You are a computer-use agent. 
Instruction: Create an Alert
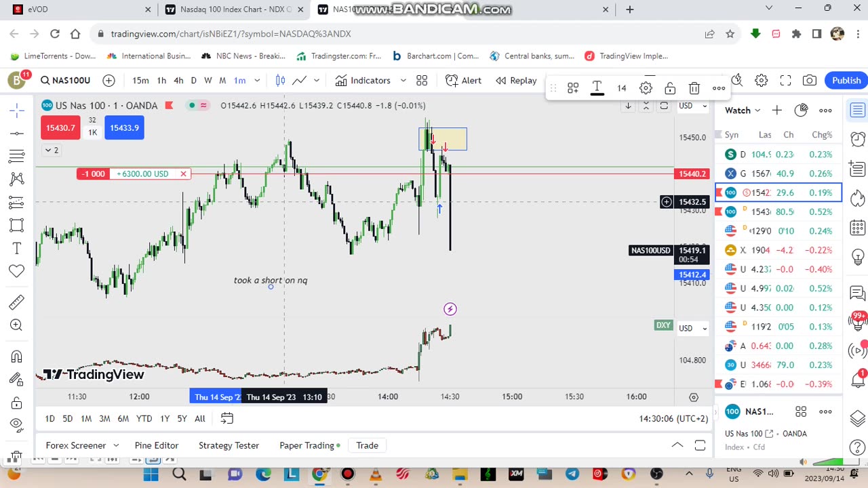(463, 81)
